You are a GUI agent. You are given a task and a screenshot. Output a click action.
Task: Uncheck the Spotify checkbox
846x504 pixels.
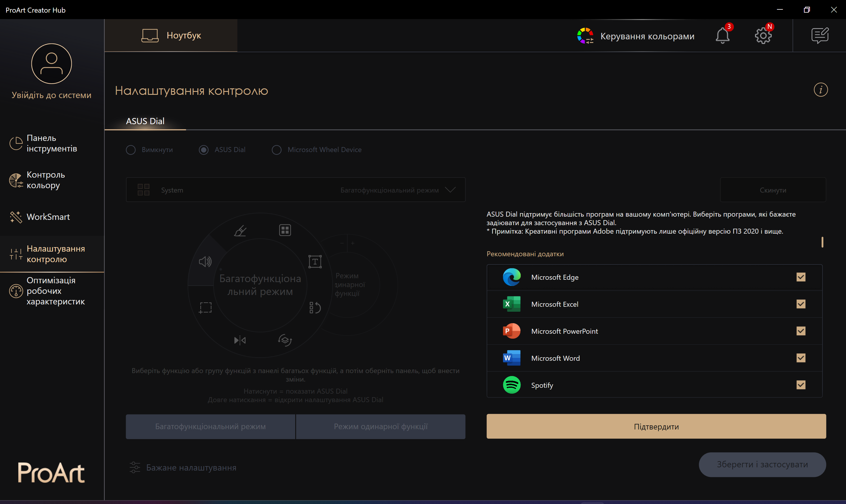800,385
